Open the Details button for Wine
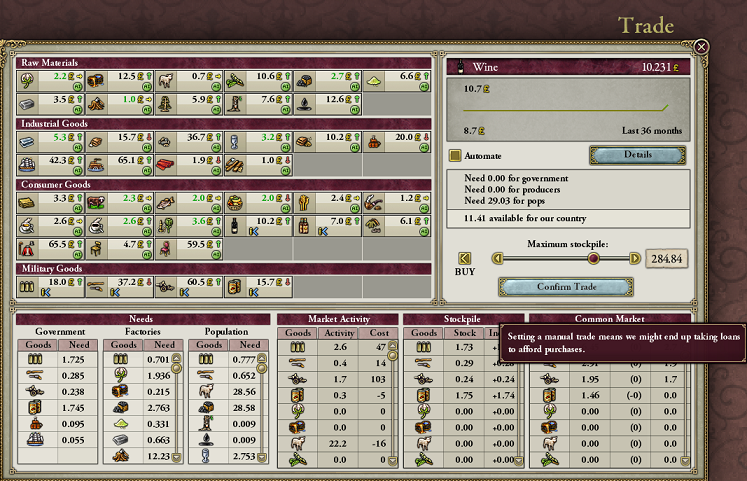The width and height of the screenshot is (747, 481). (x=637, y=155)
